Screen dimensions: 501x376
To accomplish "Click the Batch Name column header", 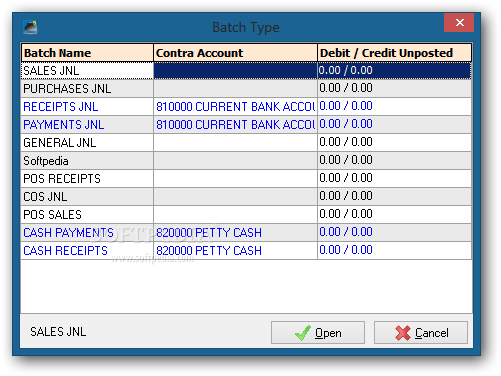I will tap(87, 53).
